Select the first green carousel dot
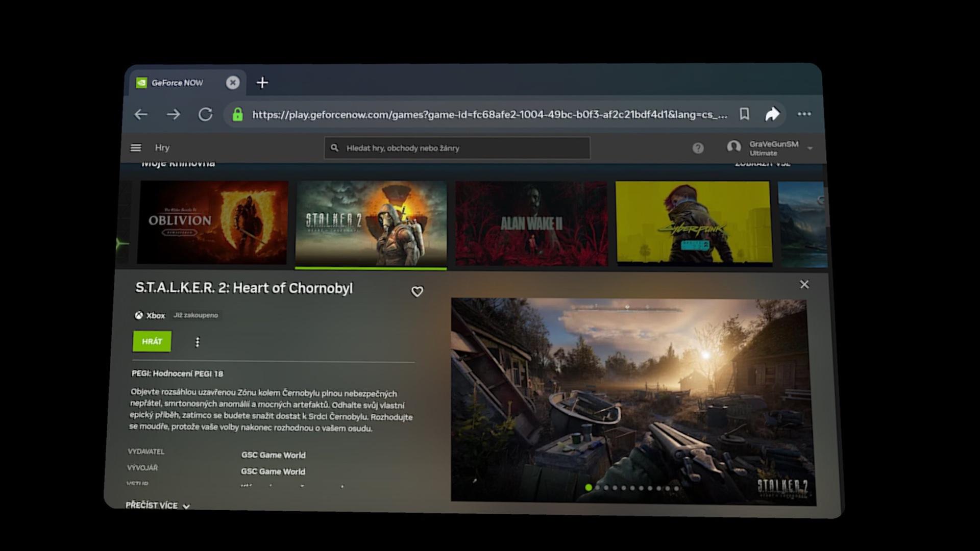The image size is (980, 551). [x=589, y=487]
